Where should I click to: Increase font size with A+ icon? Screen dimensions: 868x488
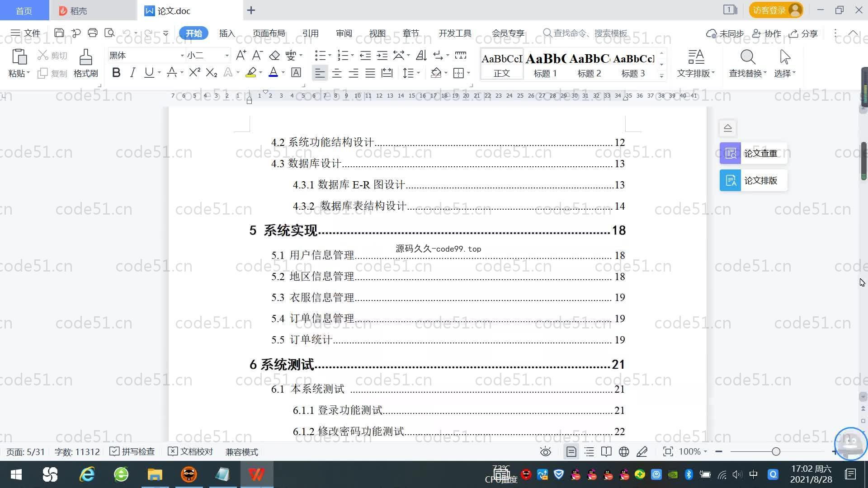pyautogui.click(x=241, y=55)
